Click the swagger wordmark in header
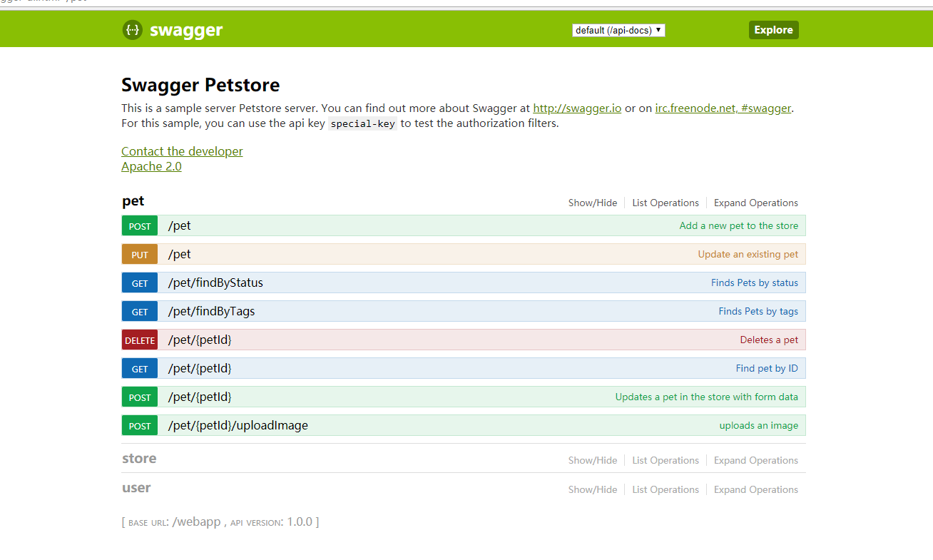 (x=186, y=30)
